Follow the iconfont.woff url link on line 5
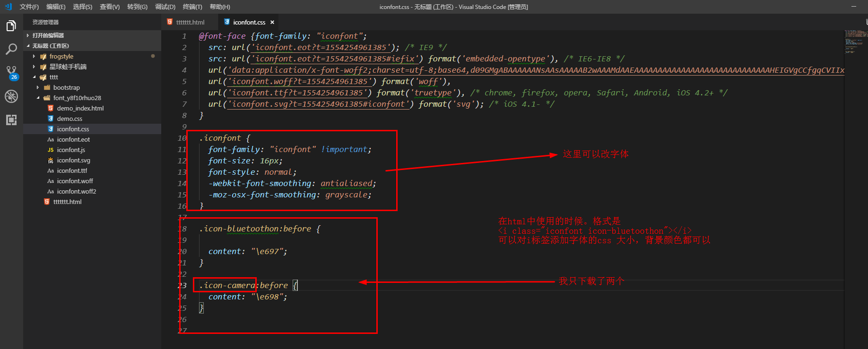The image size is (868, 349). click(300, 81)
